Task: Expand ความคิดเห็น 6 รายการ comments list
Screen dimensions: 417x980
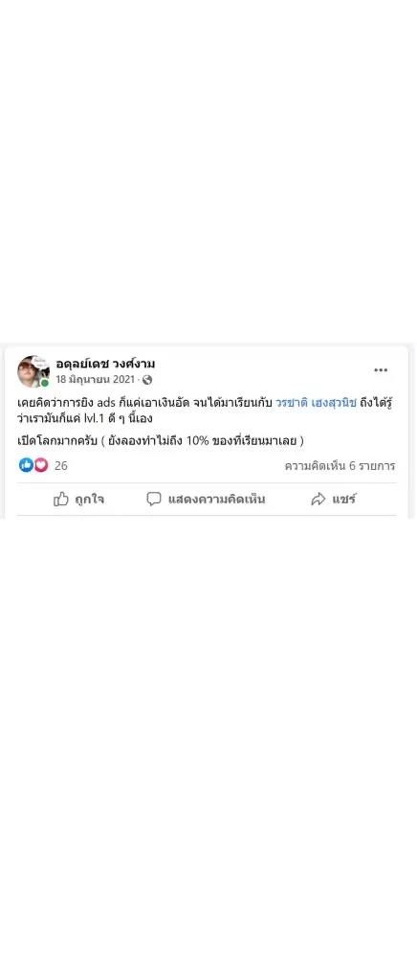Action: [340, 466]
